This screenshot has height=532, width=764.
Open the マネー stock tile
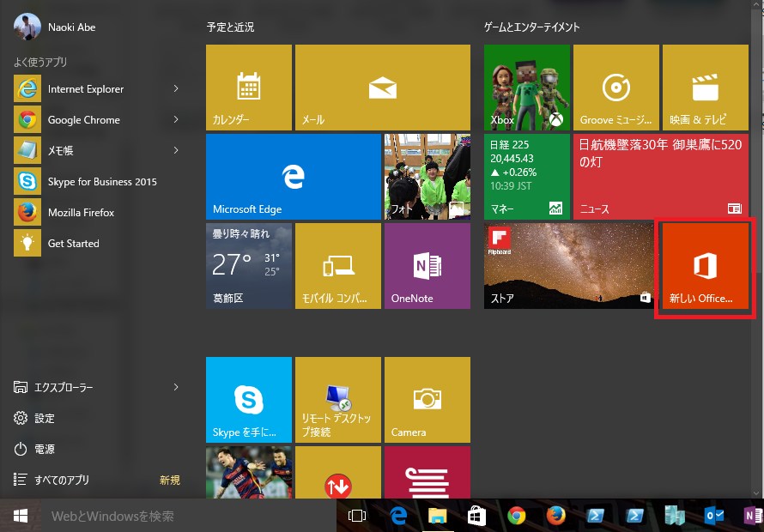click(527, 177)
